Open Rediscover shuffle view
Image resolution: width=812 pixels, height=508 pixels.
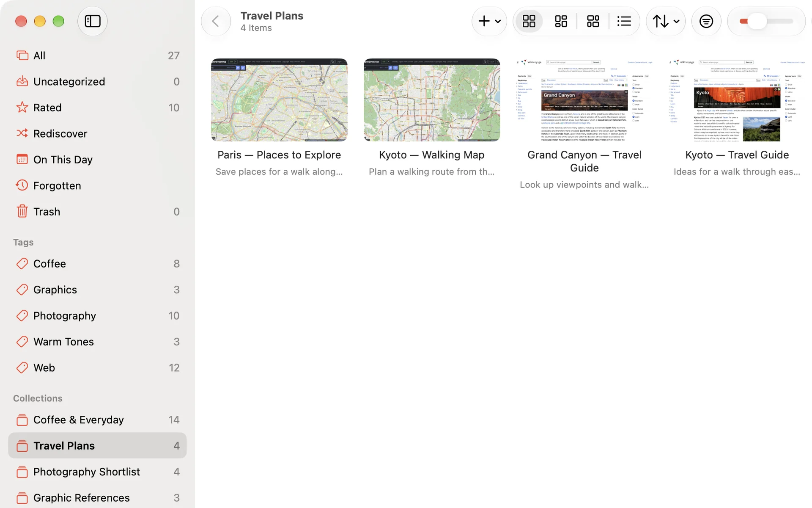point(97,133)
